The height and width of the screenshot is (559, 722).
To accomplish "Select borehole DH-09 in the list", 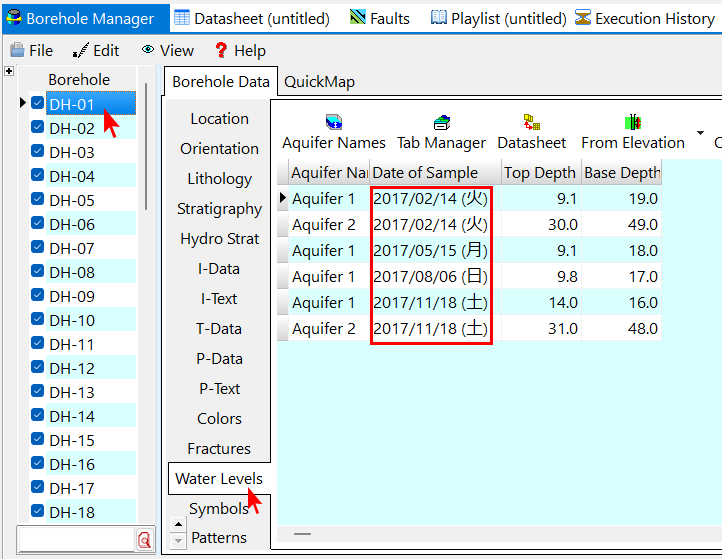I will click(72, 296).
